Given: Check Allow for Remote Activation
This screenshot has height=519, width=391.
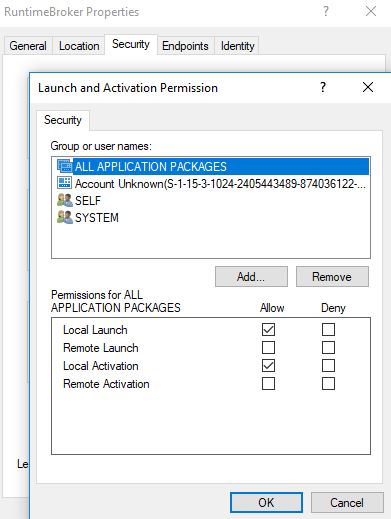Looking at the screenshot, I should pos(268,384).
